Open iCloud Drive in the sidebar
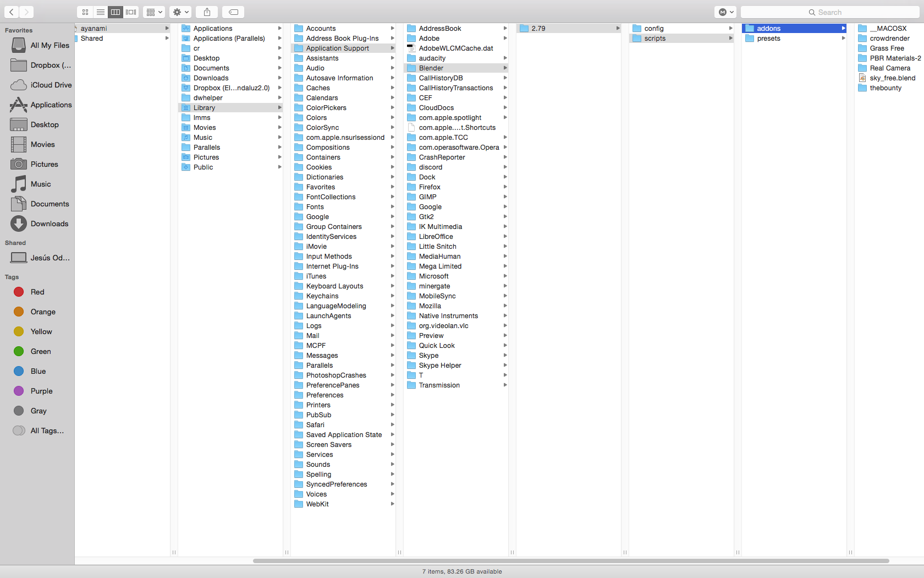This screenshot has height=578, width=924. tap(37, 85)
